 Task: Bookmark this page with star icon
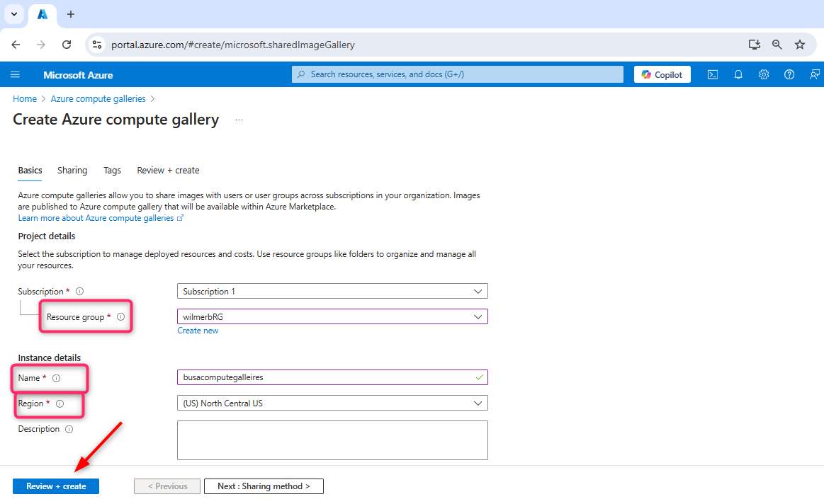(800, 45)
